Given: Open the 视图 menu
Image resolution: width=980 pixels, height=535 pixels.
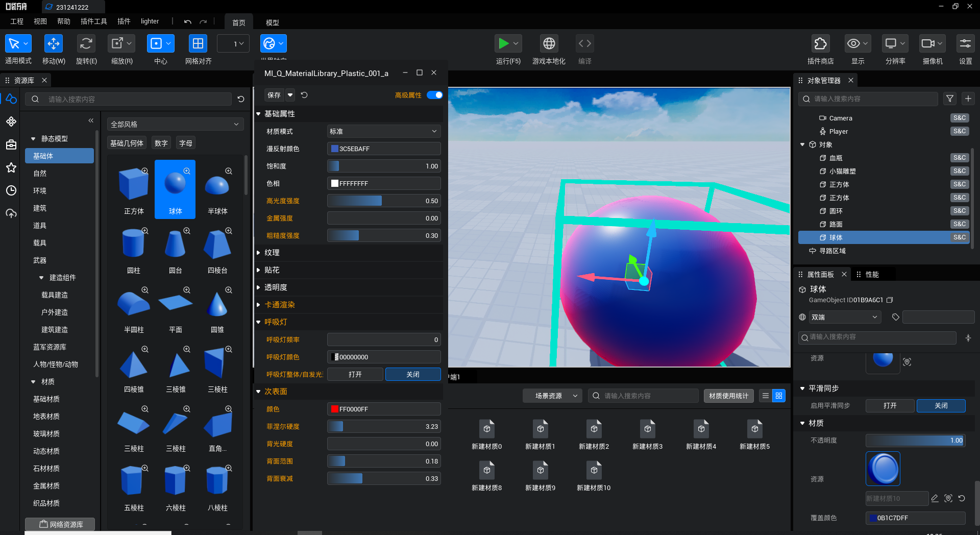Looking at the screenshot, I should (x=40, y=21).
